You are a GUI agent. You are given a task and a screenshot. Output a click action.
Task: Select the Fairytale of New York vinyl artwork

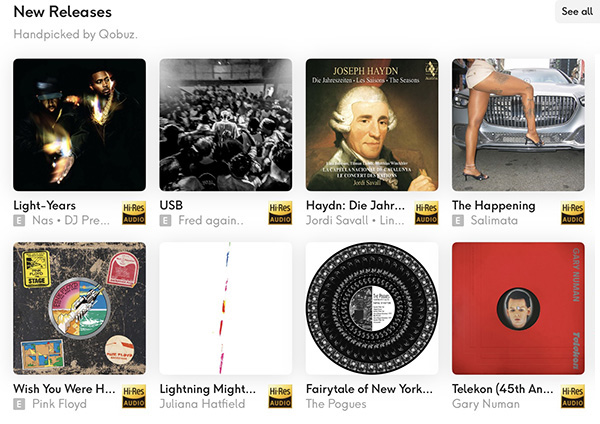click(x=372, y=308)
